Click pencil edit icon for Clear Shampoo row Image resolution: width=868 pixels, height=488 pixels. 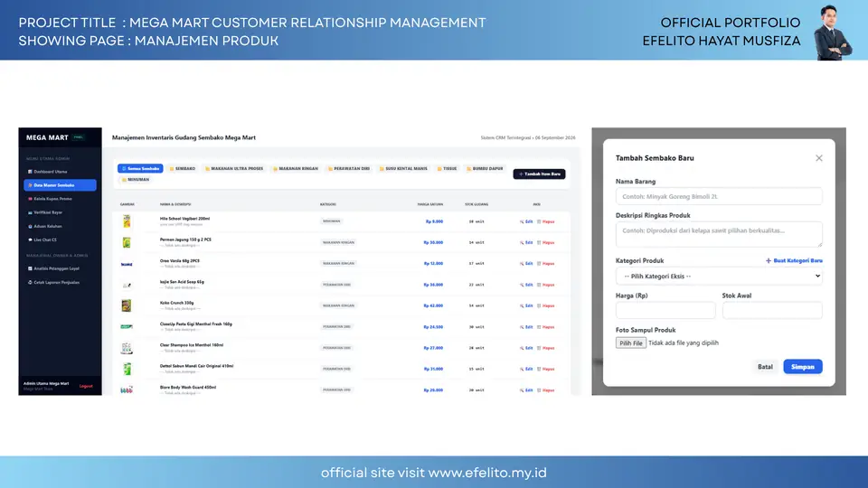click(x=522, y=348)
